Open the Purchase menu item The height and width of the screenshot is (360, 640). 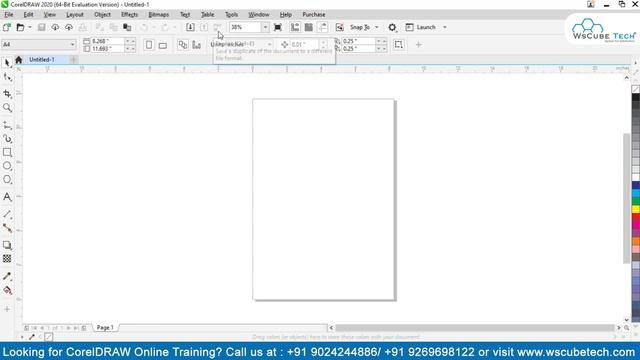(x=314, y=14)
